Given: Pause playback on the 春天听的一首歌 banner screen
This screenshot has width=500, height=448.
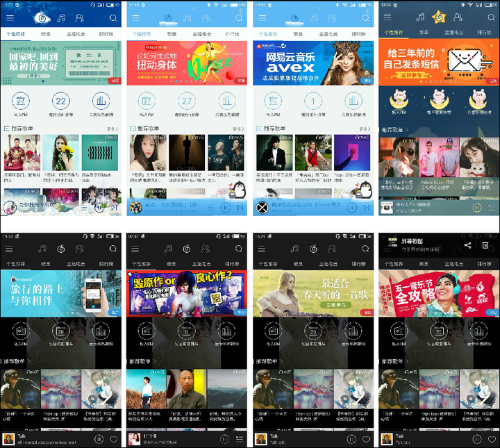Looking at the screenshot, I should 351,440.
